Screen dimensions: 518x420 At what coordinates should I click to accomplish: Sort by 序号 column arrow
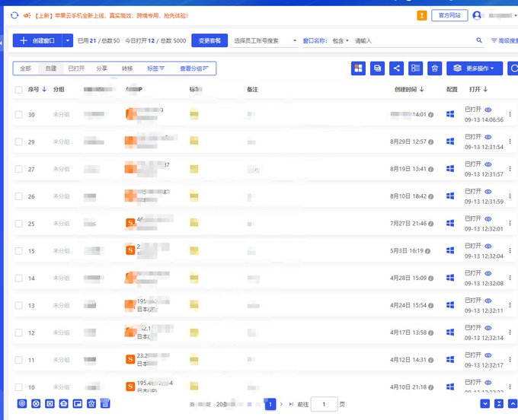pos(44,89)
